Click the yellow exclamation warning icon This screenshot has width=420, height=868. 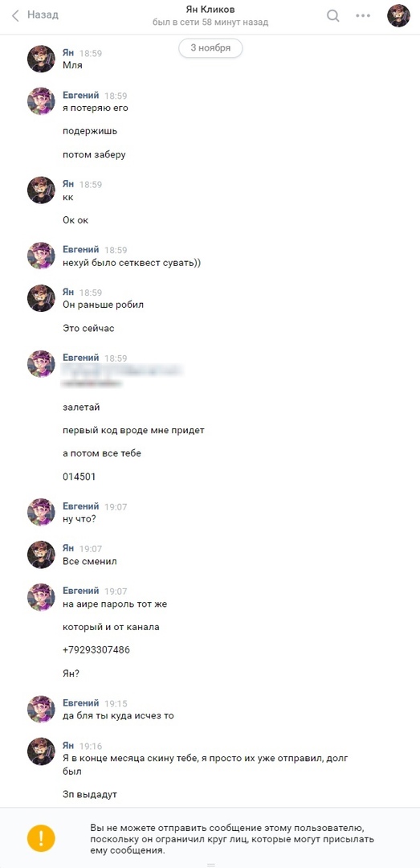tap(42, 837)
